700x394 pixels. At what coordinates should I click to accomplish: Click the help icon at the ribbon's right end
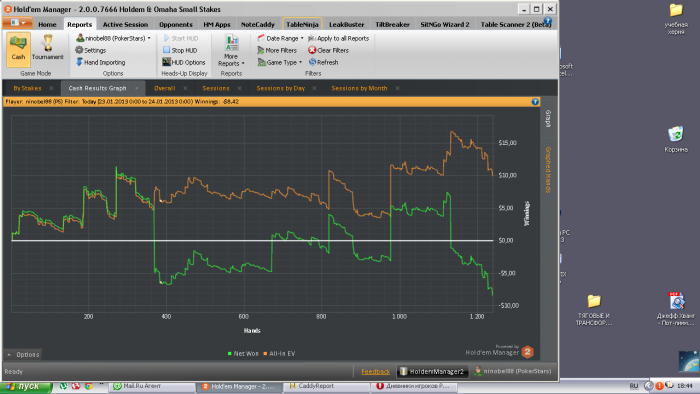(x=548, y=21)
